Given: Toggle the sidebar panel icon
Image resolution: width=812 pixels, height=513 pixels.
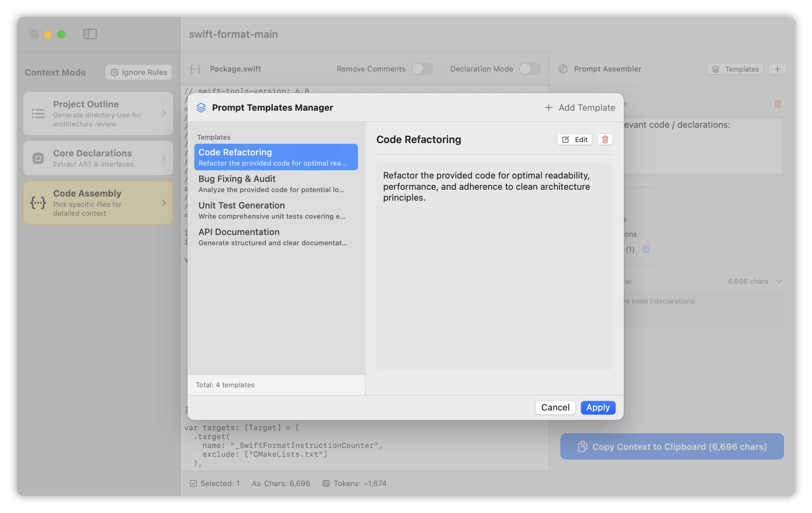Looking at the screenshot, I should point(90,34).
